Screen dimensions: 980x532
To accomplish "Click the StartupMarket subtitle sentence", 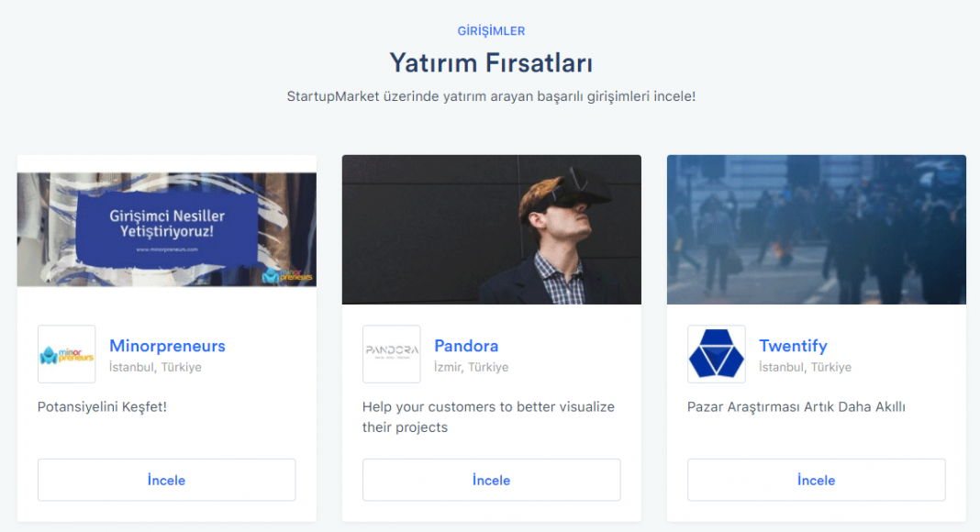I will tap(491, 97).
